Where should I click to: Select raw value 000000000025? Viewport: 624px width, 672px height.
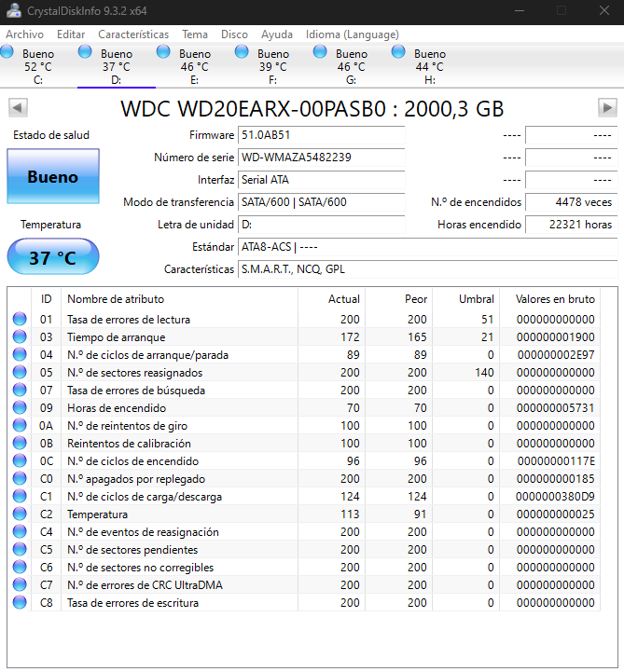point(555,514)
